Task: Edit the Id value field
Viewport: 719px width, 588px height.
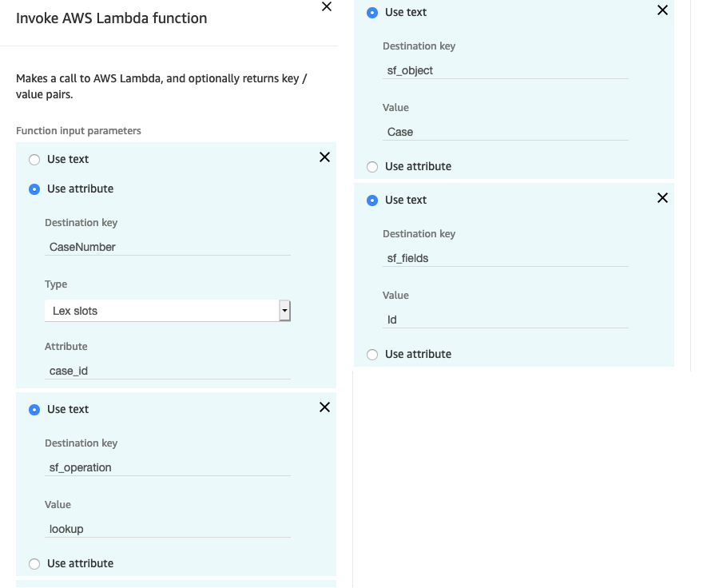Action: [506, 320]
